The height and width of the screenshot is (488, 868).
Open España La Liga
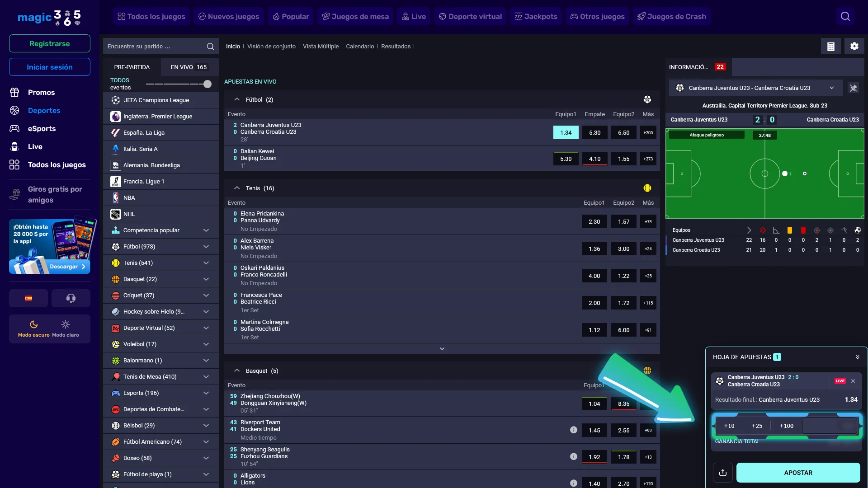coord(161,133)
